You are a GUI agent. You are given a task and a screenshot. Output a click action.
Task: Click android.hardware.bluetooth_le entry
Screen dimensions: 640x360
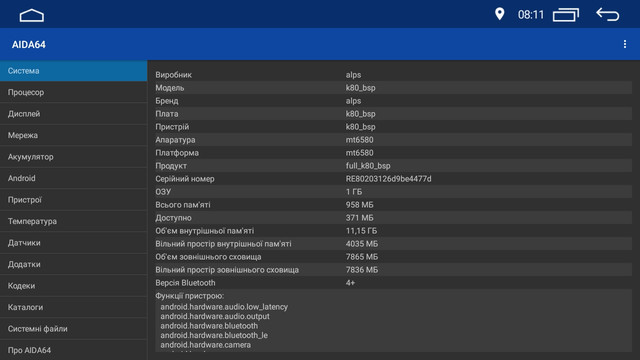pyautogui.click(x=214, y=335)
